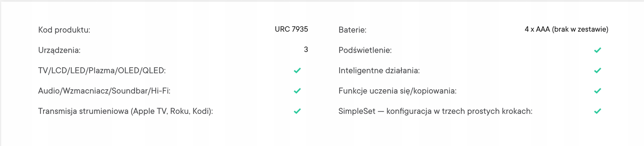Click the Urządzenia count value 3
The width and height of the screenshot is (644, 146).
pyautogui.click(x=306, y=50)
